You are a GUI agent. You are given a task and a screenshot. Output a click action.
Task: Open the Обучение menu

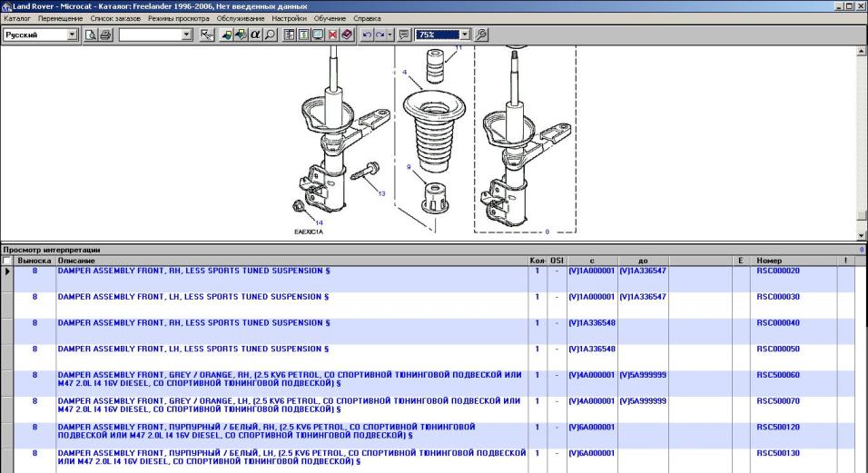[x=330, y=18]
